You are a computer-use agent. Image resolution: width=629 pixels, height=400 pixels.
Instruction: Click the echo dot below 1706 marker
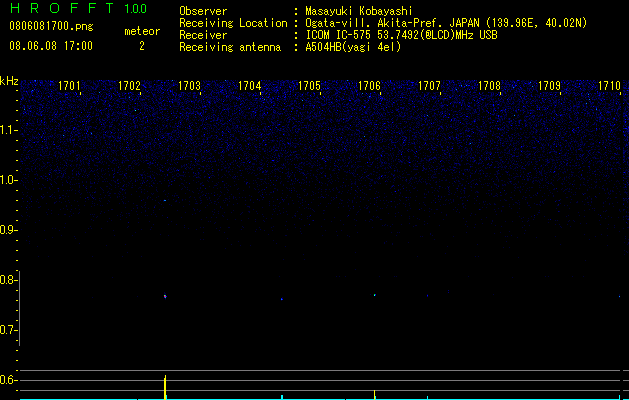[x=375, y=295]
